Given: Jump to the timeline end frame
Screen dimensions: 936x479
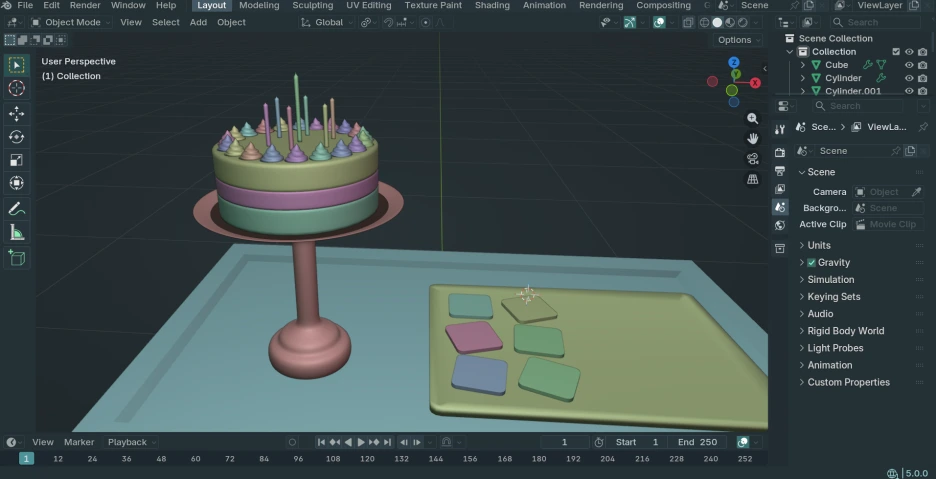Looking at the screenshot, I should click(387, 443).
